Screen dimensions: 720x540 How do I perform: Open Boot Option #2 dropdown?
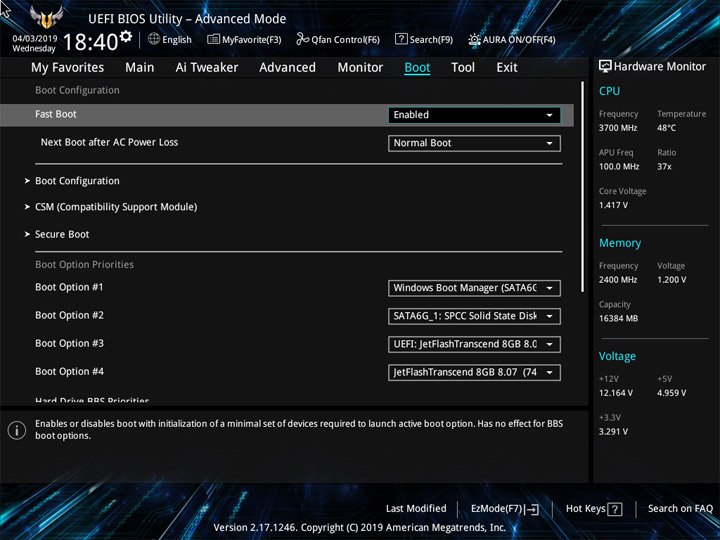[474, 316]
